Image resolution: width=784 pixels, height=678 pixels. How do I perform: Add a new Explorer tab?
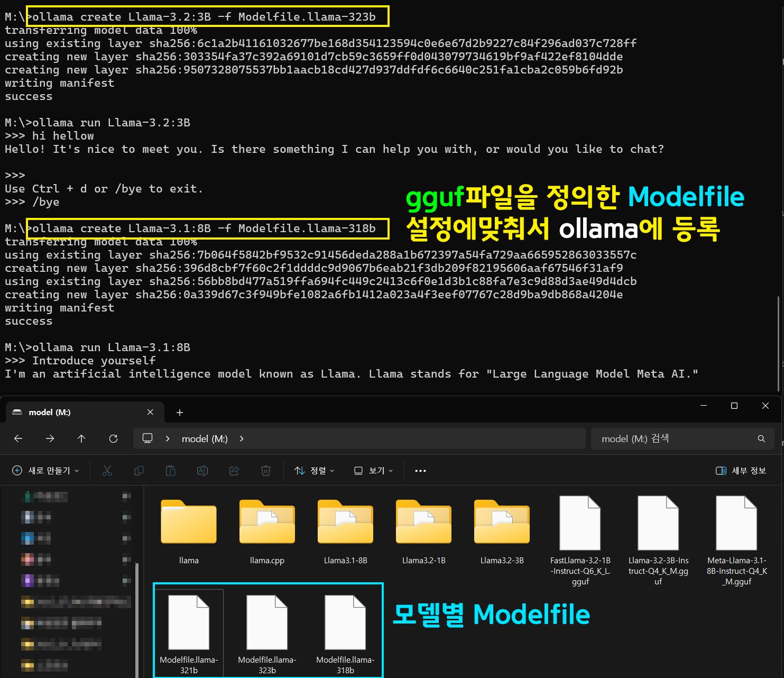(x=180, y=413)
